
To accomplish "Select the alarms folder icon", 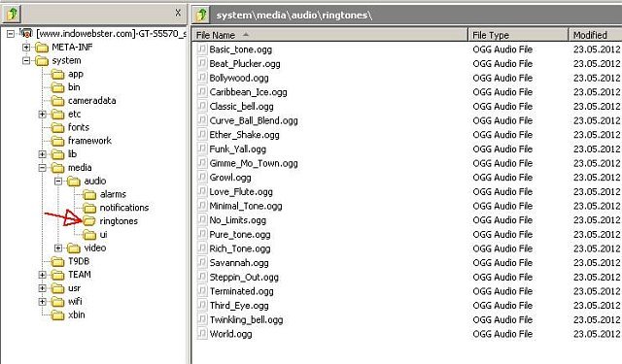I will pos(90,194).
